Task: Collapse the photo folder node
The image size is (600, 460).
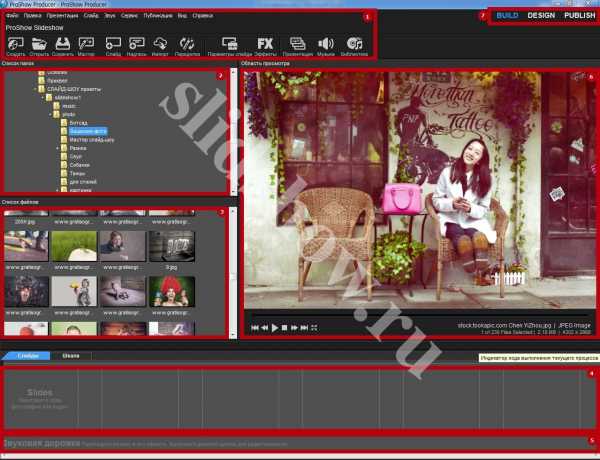Action: click(x=51, y=114)
